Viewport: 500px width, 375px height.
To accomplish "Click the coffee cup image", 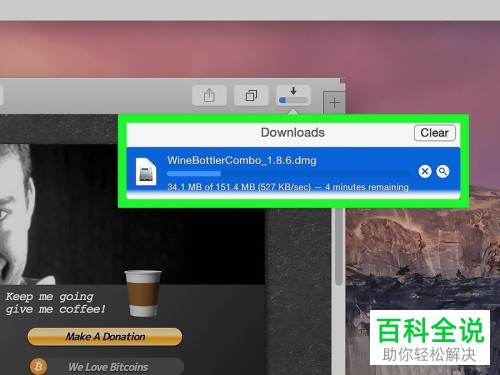I will point(143,293).
